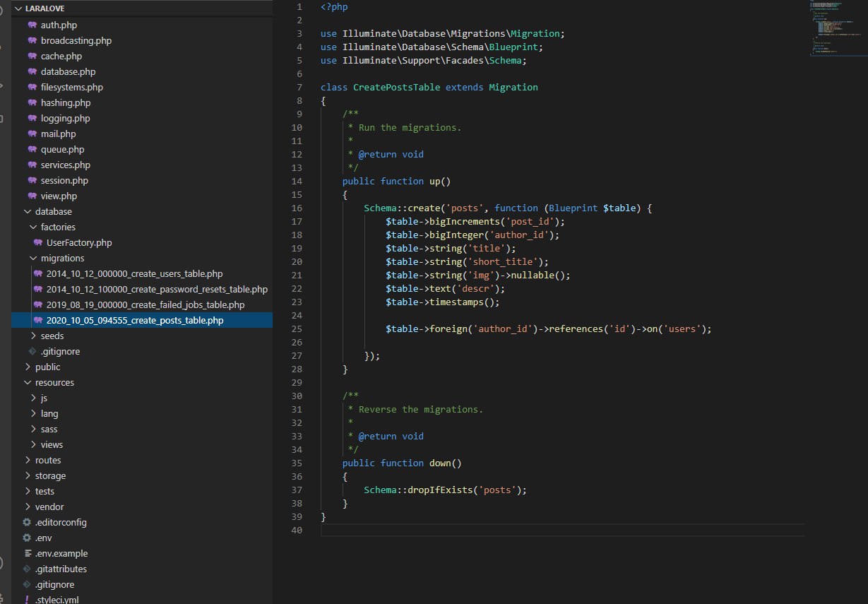Click PHP icon beside cache.php
Viewport: 868px width, 604px height.
32,56
